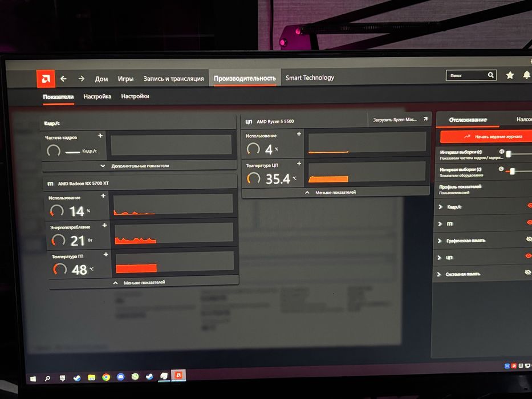Click plus icon next to Частота кадров
Viewport: 532px width, 399px height.
[100, 136]
